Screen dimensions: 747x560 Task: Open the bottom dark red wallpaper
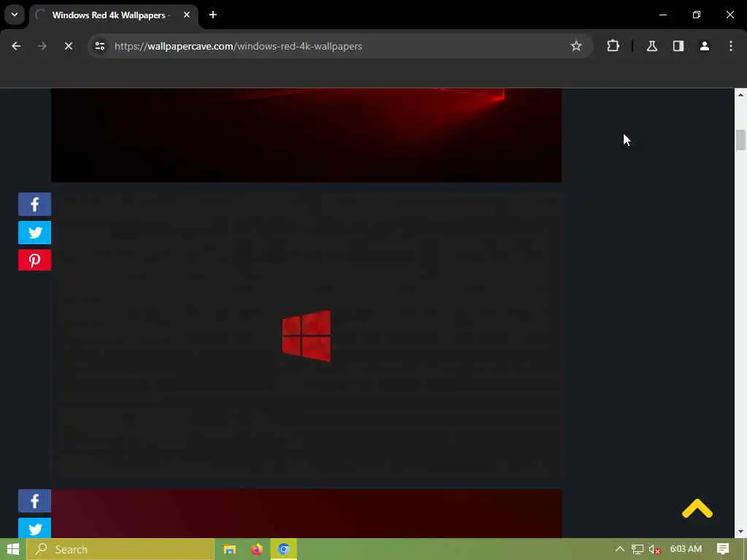point(306,513)
